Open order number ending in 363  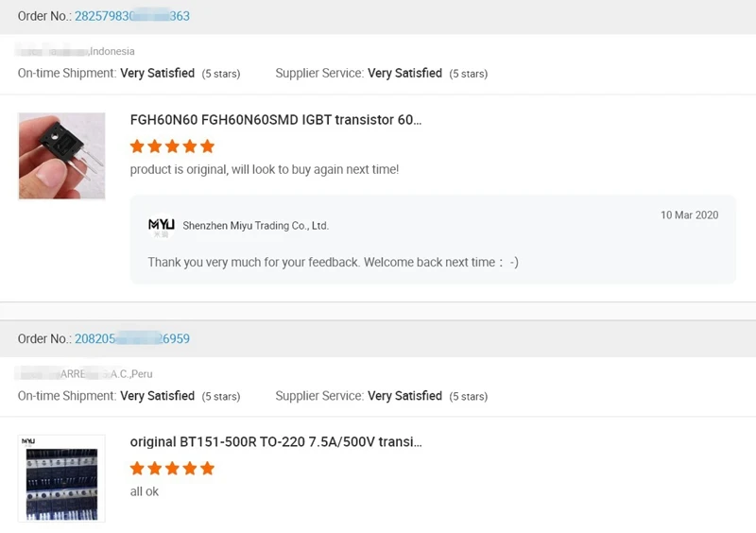[x=132, y=16]
